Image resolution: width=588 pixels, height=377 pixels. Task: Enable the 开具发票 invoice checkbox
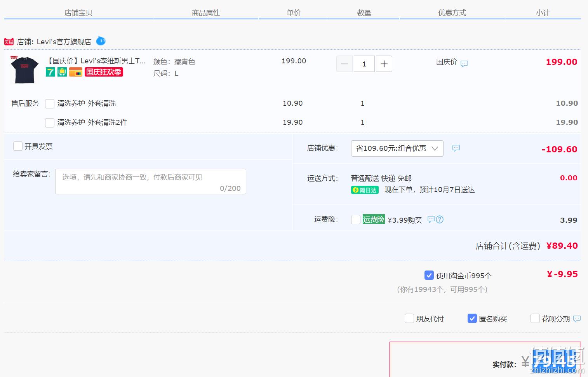click(18, 146)
